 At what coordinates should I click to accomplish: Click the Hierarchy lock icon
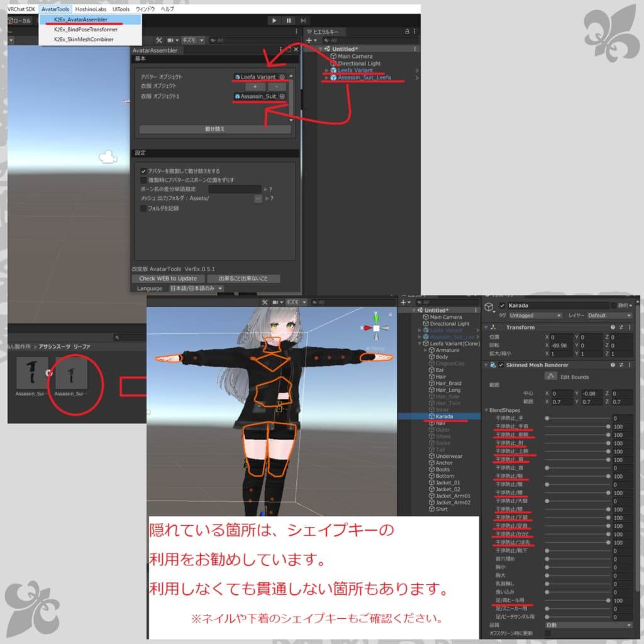click(x=407, y=31)
